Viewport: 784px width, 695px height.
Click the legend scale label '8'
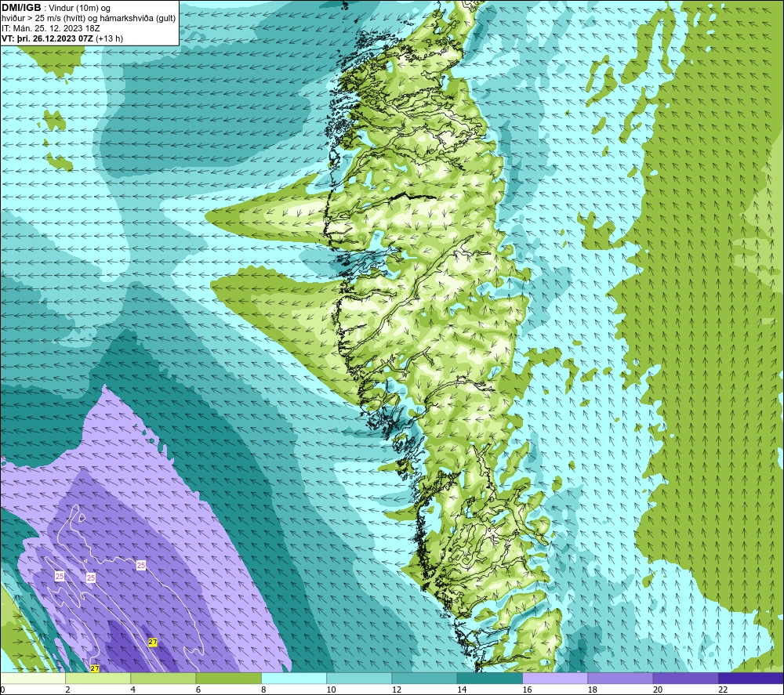[x=263, y=690]
